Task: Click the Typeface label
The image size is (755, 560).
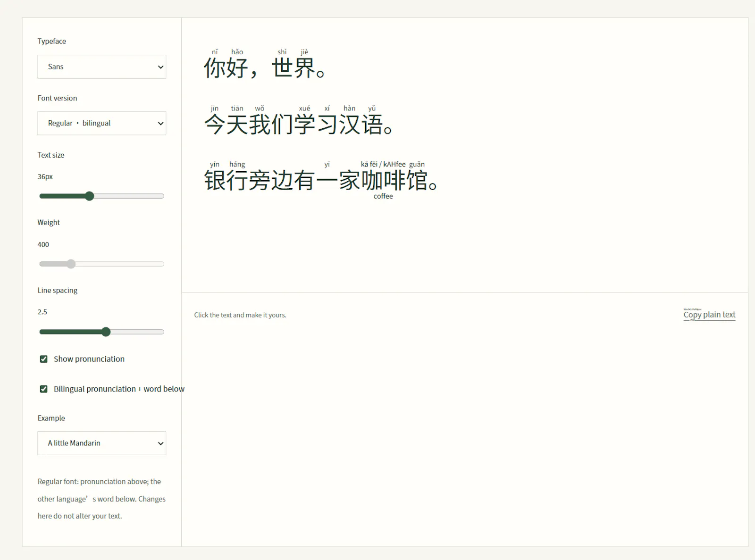Action: [x=52, y=41]
